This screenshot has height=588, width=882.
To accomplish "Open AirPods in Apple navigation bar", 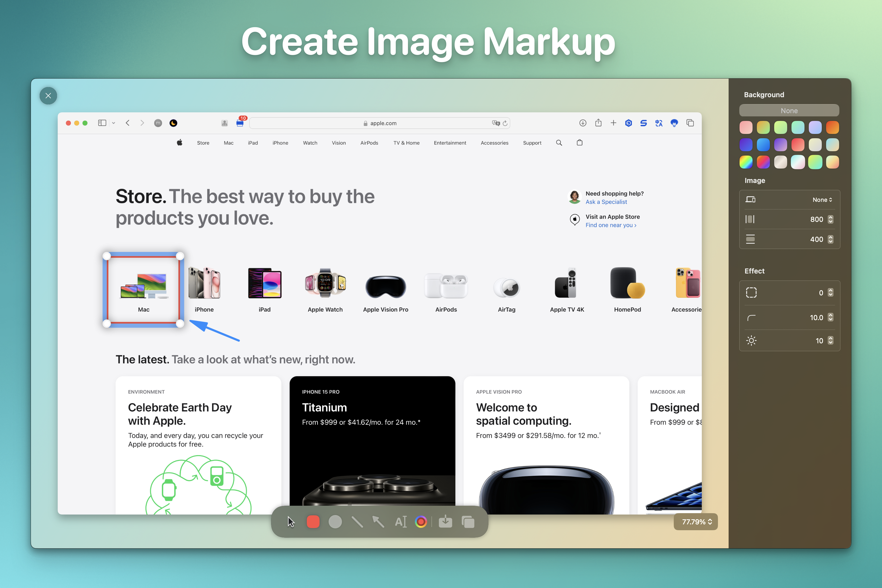I will (x=369, y=143).
